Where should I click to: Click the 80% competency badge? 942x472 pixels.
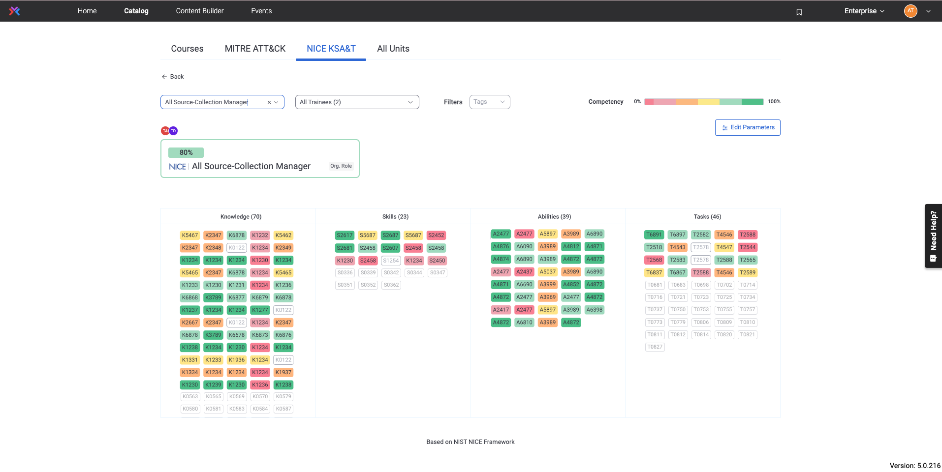186,153
